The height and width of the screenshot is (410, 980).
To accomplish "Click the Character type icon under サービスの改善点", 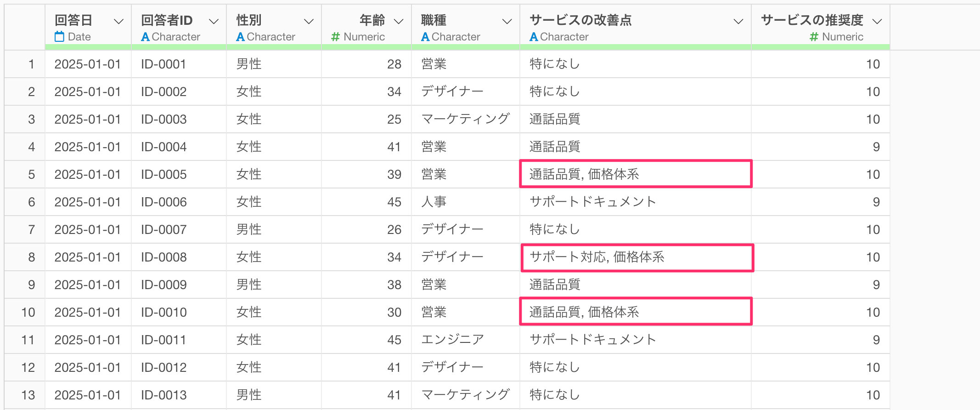I will (534, 37).
